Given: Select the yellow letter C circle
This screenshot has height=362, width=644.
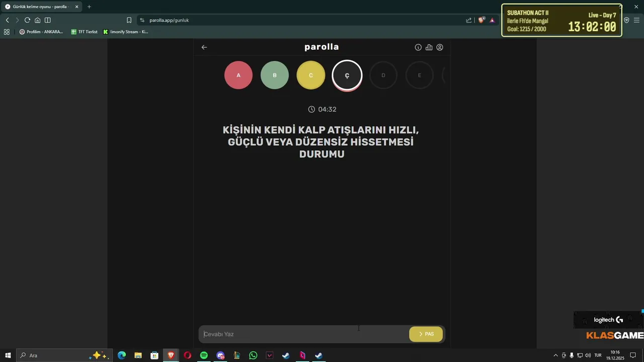Looking at the screenshot, I should (311, 75).
